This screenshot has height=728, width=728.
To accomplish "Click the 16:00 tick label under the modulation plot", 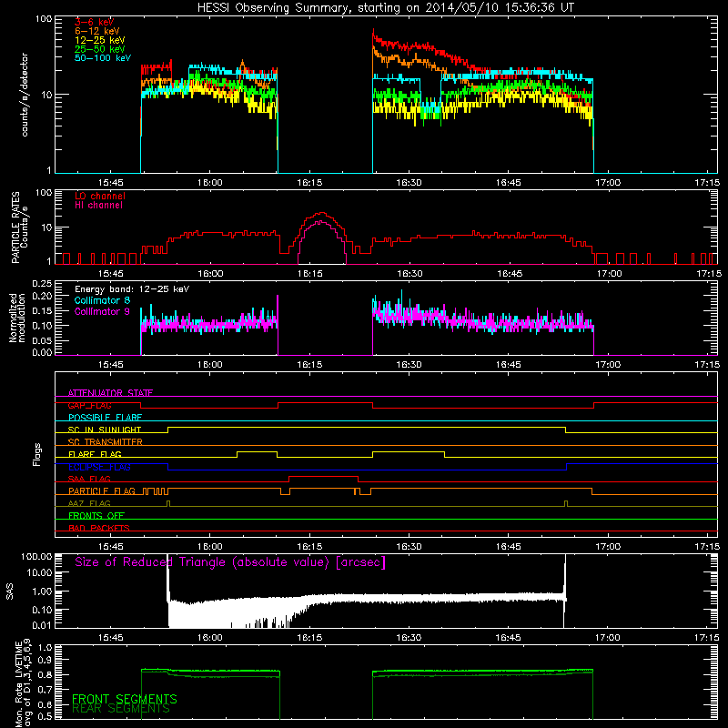I will pos(210,365).
